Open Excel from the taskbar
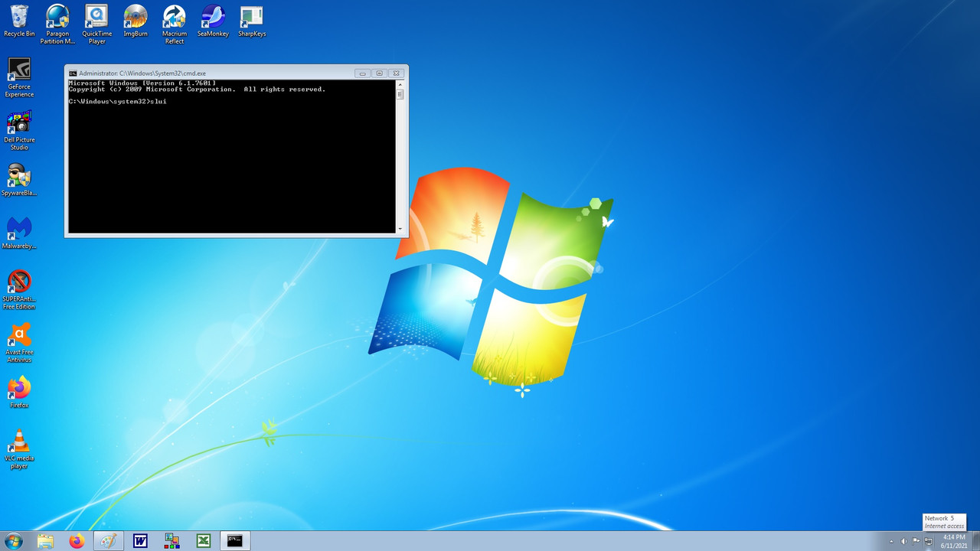The height and width of the screenshot is (551, 980). [204, 541]
